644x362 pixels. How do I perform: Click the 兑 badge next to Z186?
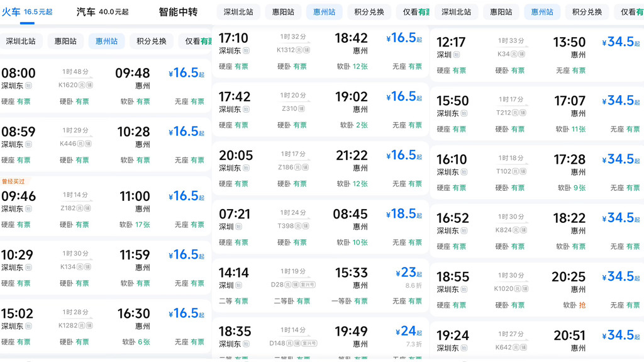coord(298,167)
